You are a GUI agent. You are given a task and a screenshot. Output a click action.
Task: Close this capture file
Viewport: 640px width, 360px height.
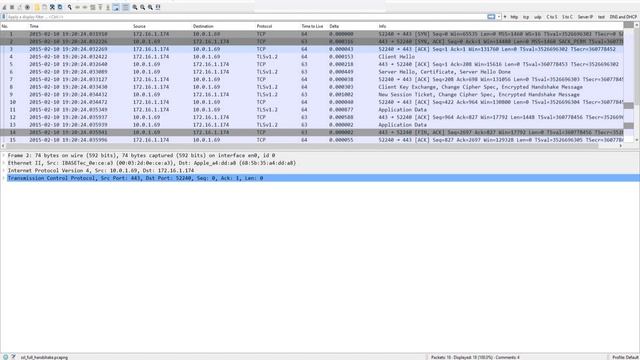(52, 7)
